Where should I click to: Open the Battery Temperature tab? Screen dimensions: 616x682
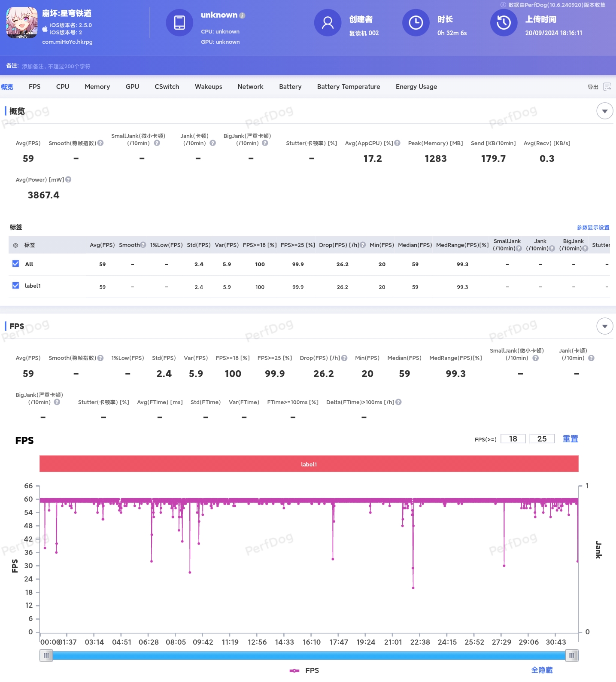click(x=349, y=87)
